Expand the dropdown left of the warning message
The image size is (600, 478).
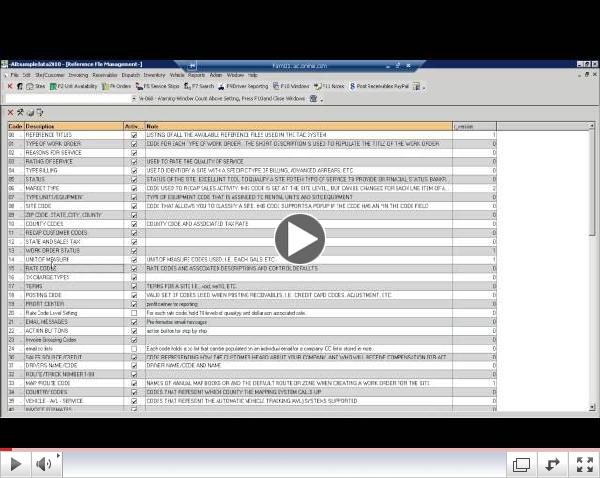point(134,99)
